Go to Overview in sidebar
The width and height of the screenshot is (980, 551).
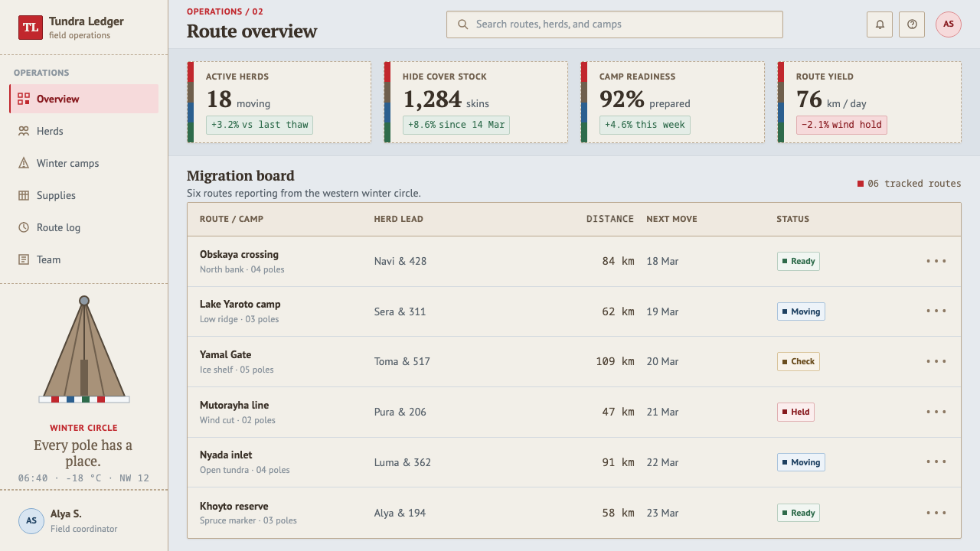[84, 99]
